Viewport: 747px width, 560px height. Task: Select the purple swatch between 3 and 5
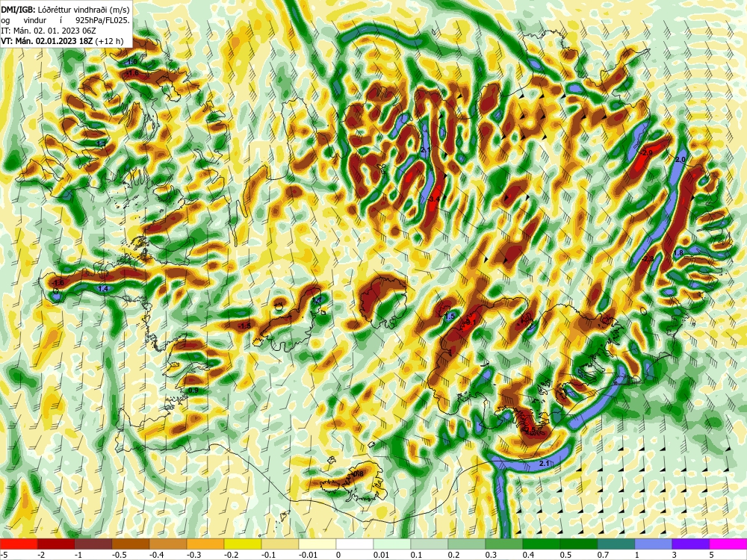(691, 544)
